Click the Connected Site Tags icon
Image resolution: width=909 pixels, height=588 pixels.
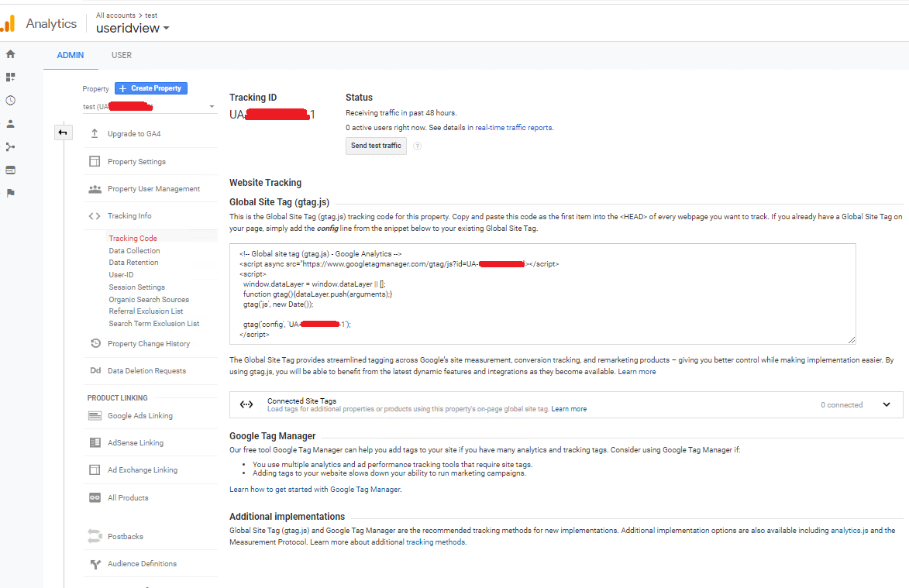[246, 404]
